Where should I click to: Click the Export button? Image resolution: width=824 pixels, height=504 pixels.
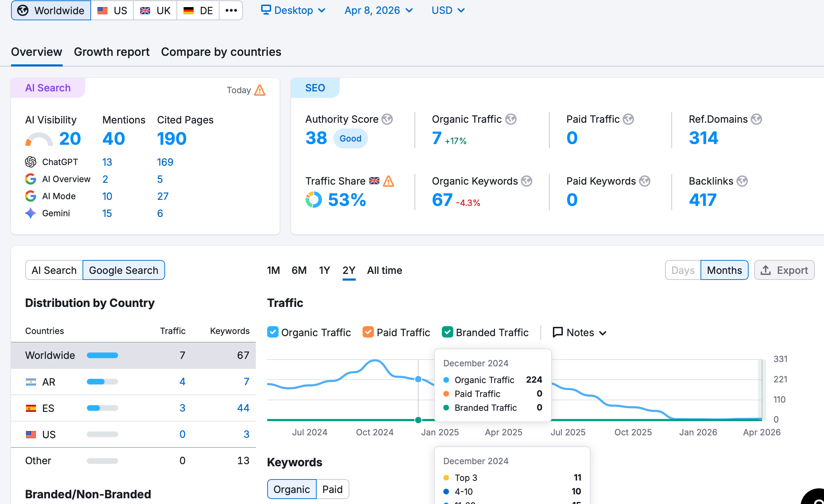[784, 270]
